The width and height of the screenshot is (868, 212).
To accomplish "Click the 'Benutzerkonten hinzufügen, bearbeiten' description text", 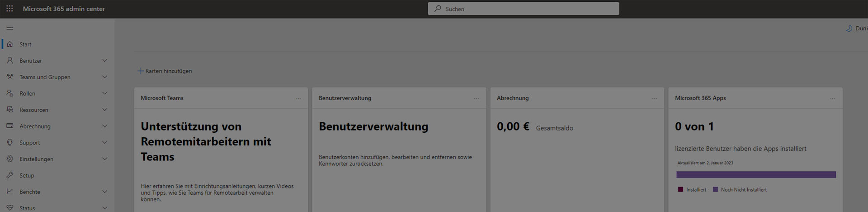I will pos(395,160).
